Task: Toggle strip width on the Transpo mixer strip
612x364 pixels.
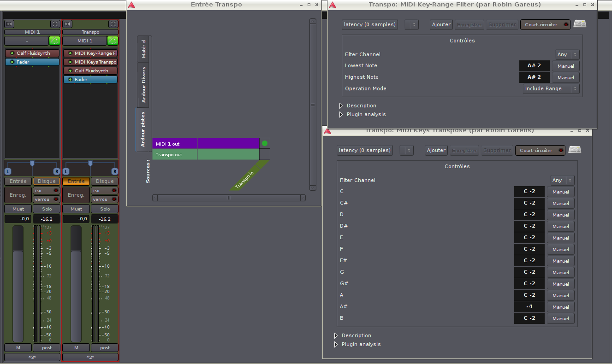Action: pyautogui.click(x=67, y=24)
